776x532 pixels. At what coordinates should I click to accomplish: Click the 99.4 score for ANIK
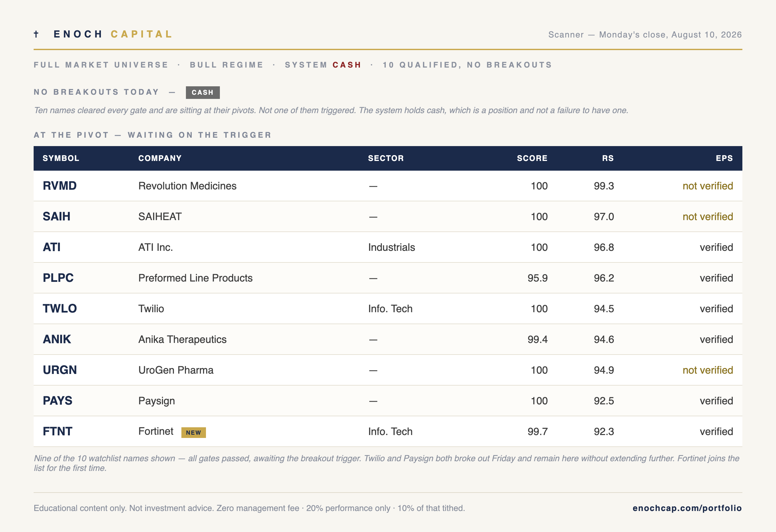(x=538, y=339)
